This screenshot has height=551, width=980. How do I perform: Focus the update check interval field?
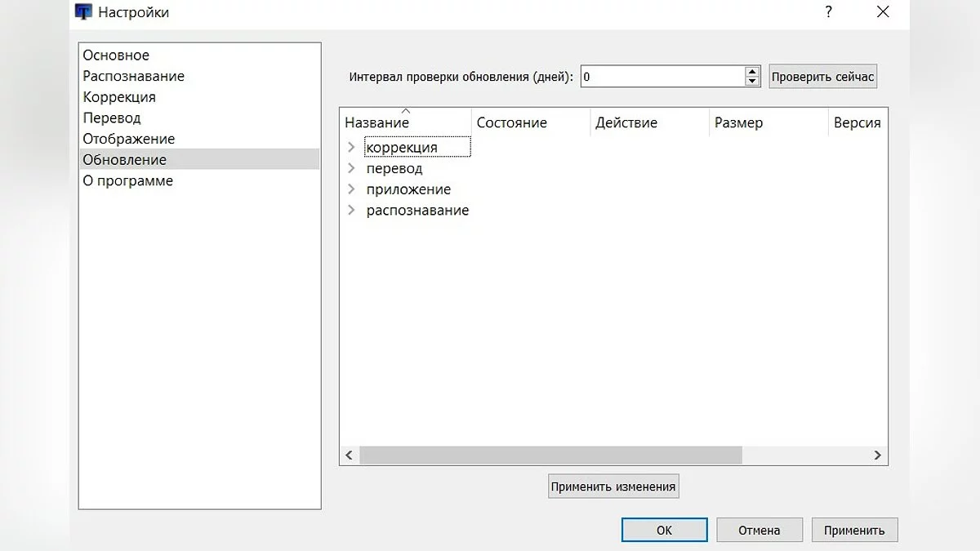[661, 77]
